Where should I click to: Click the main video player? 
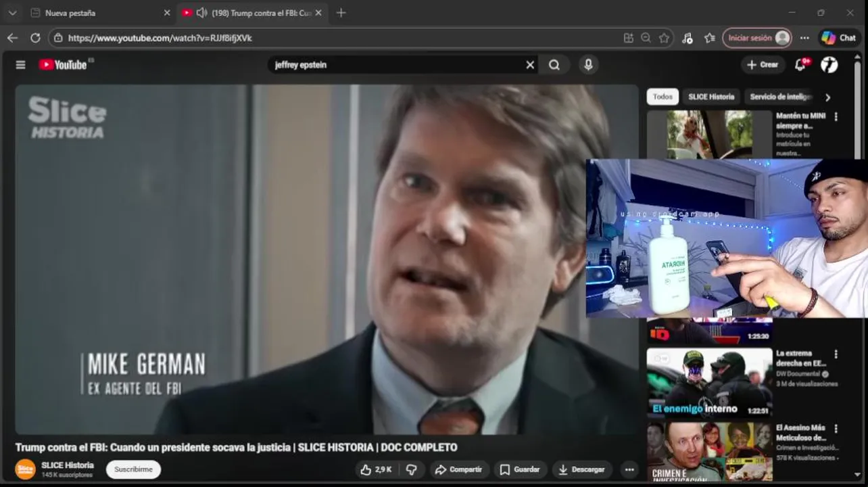click(327, 259)
